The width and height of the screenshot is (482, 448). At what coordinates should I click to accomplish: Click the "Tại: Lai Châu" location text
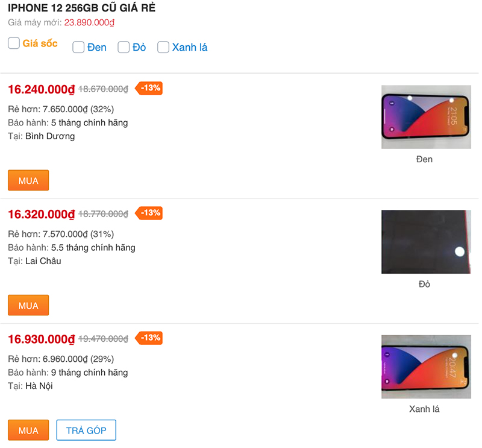pyautogui.click(x=36, y=261)
